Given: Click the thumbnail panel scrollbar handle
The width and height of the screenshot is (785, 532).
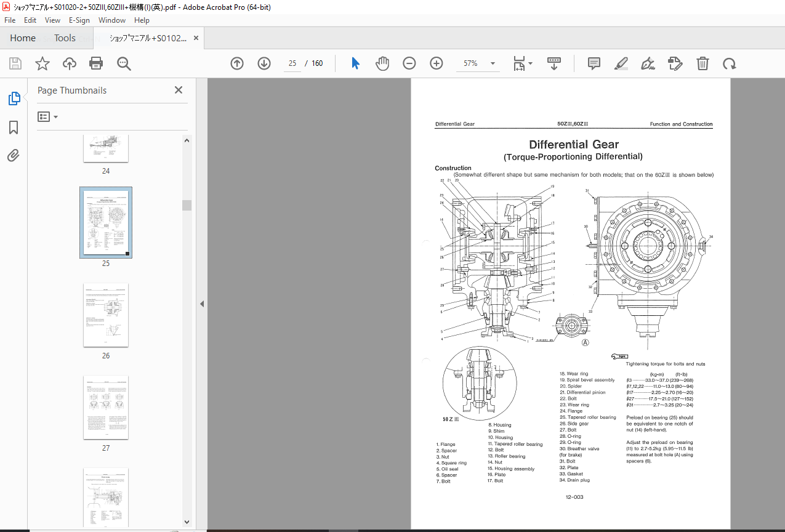Looking at the screenshot, I should click(187, 205).
